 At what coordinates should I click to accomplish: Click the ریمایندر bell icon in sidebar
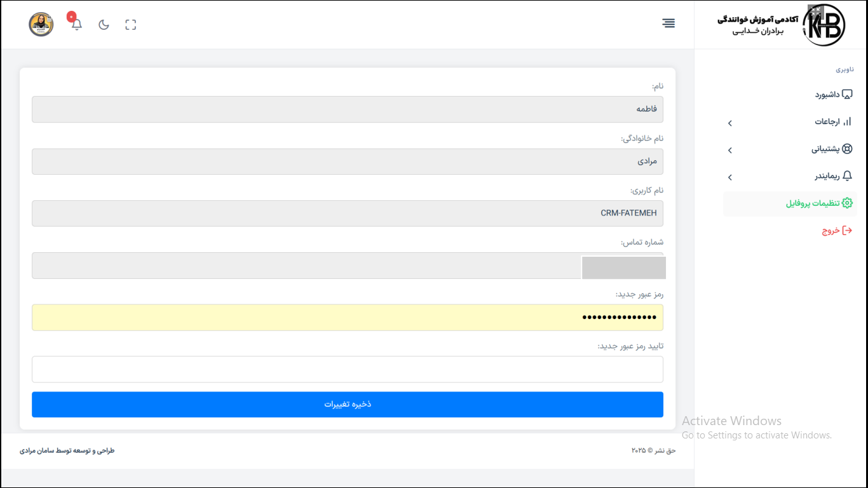tap(846, 176)
